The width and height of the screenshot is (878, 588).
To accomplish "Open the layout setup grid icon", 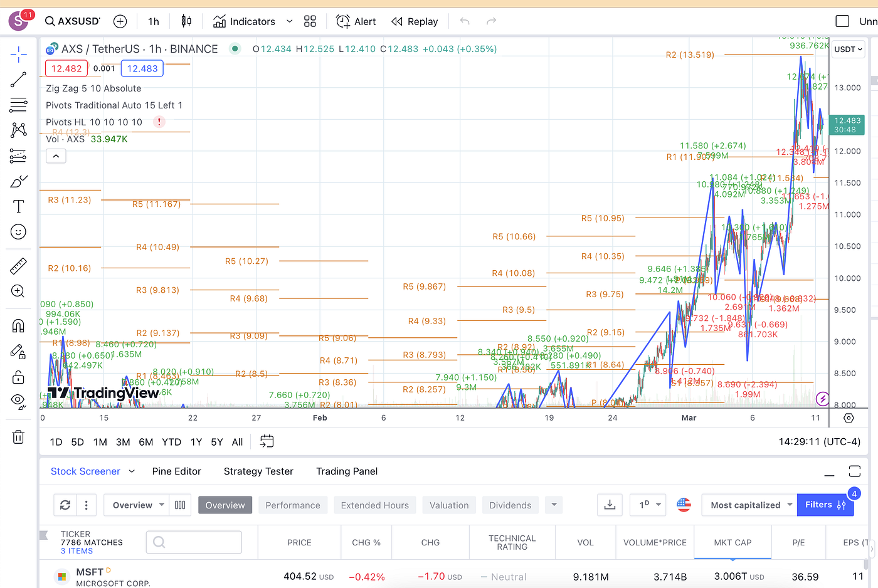I will 310,21.
